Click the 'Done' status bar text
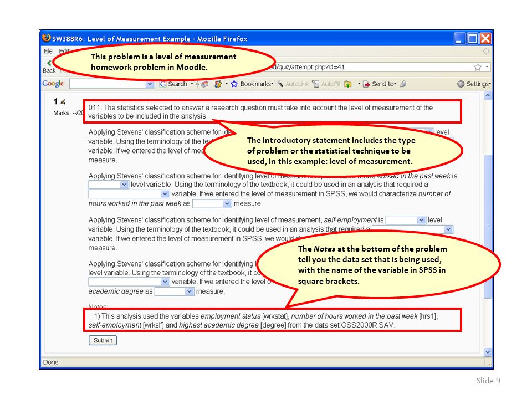 pyautogui.click(x=50, y=362)
